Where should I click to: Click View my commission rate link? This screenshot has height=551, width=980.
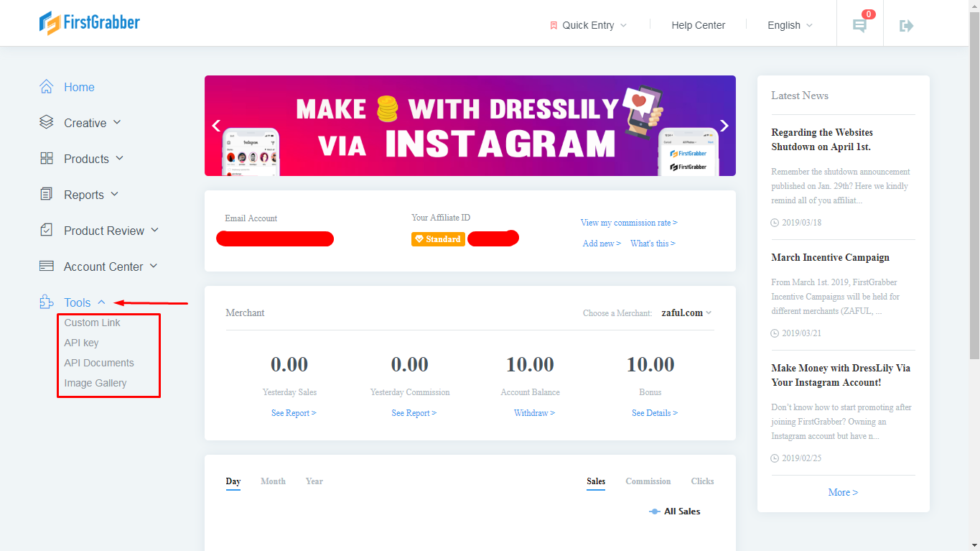point(629,223)
